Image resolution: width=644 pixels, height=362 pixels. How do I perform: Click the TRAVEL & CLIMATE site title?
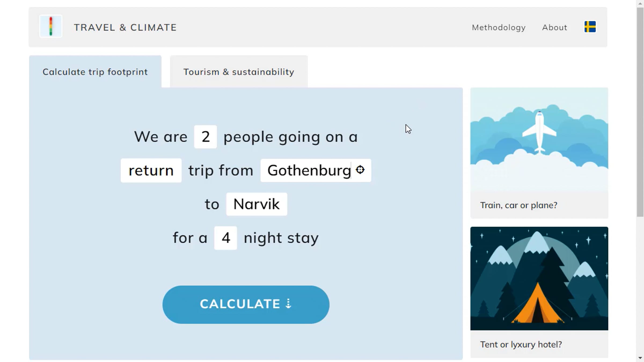tap(125, 27)
